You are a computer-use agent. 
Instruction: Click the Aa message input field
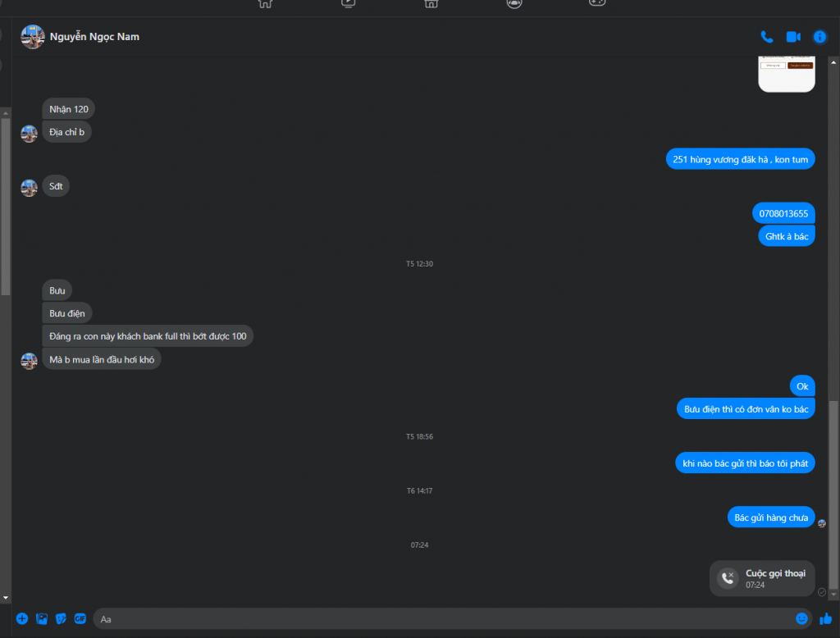coord(445,618)
